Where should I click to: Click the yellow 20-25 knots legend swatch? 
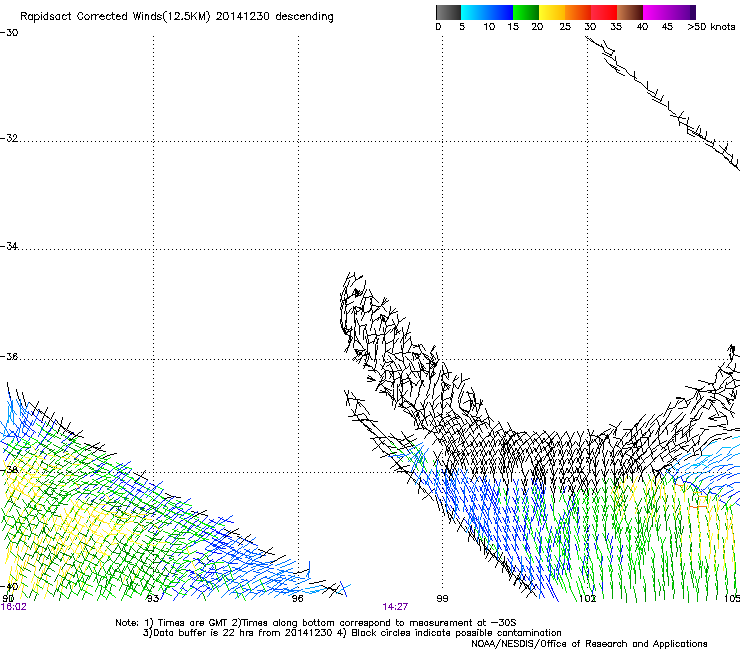(552, 12)
